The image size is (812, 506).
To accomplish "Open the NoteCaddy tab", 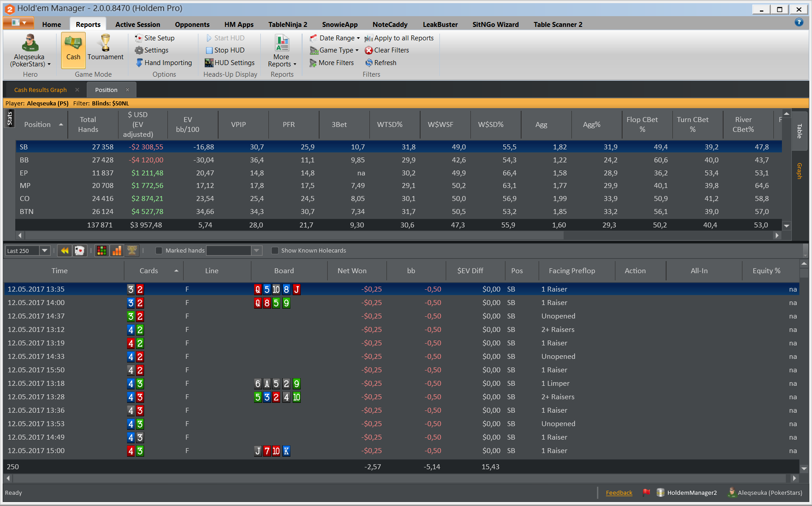I will [390, 25].
